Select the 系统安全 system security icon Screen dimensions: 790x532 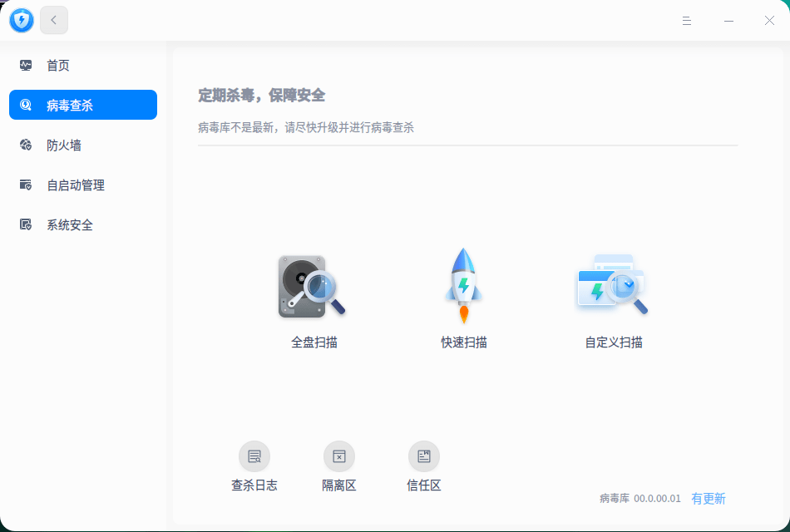tap(26, 224)
